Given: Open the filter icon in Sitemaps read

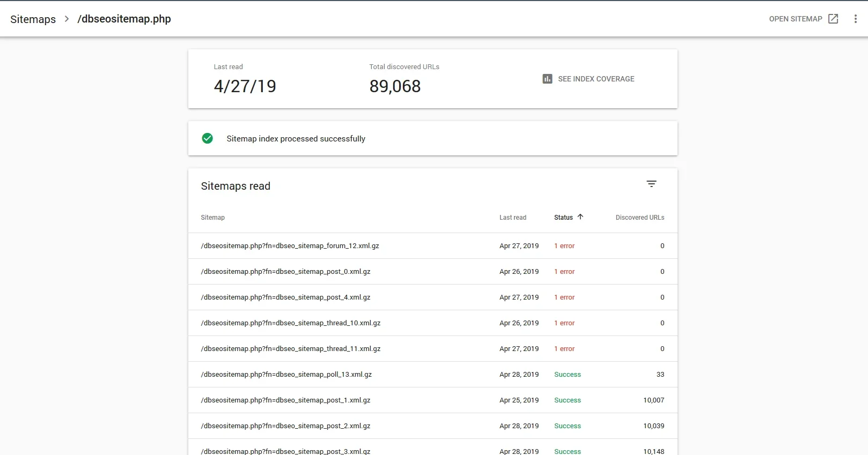Looking at the screenshot, I should point(651,184).
